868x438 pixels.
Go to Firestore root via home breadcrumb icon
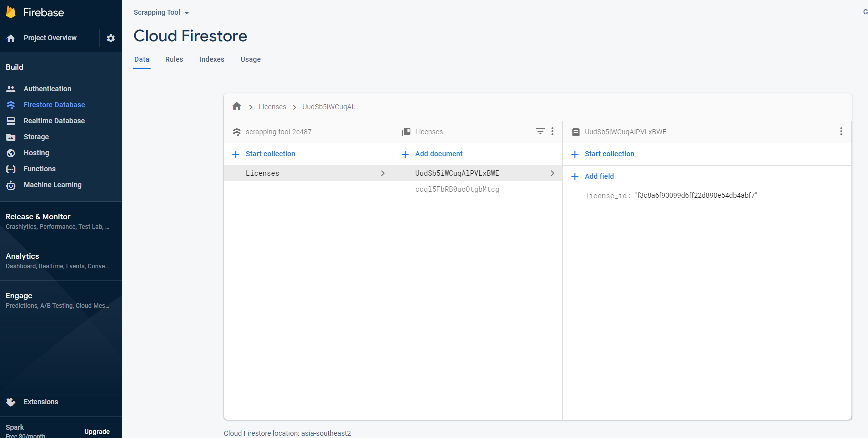237,106
